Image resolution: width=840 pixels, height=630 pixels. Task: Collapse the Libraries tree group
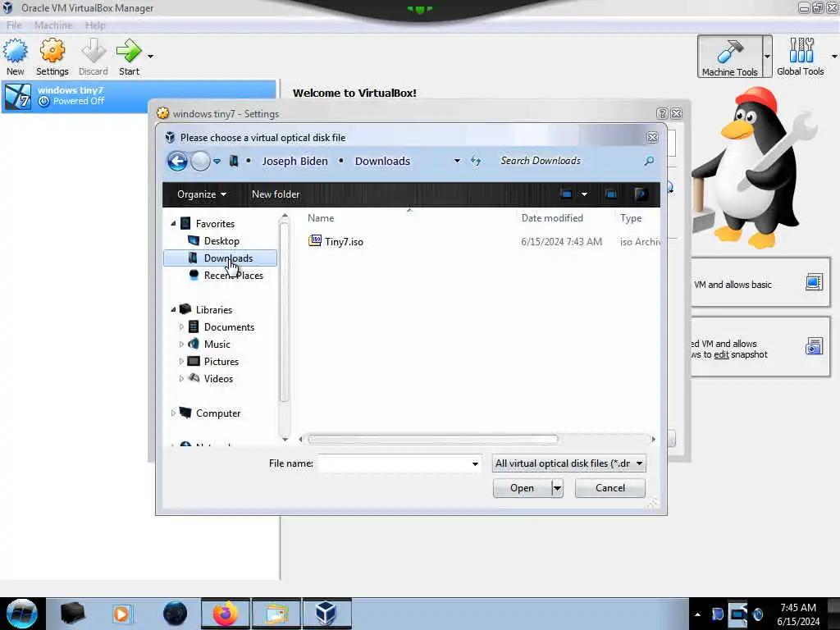[x=174, y=309]
